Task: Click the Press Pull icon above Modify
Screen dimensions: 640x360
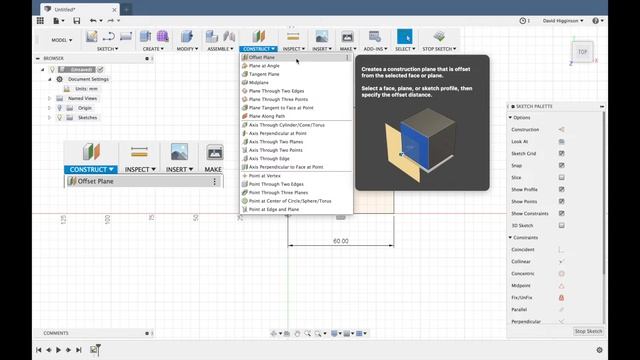Action: click(x=187, y=37)
